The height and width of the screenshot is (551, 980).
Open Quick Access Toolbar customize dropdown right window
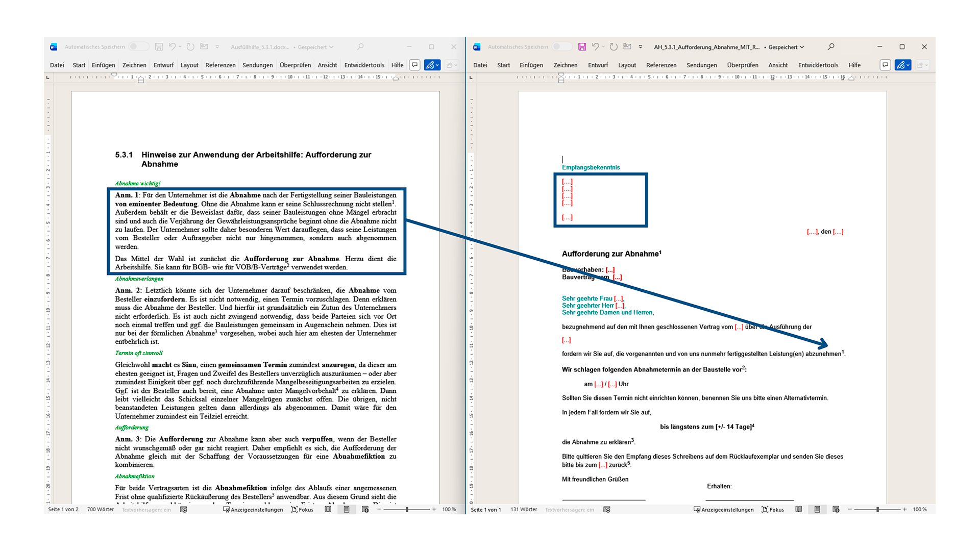tap(641, 47)
